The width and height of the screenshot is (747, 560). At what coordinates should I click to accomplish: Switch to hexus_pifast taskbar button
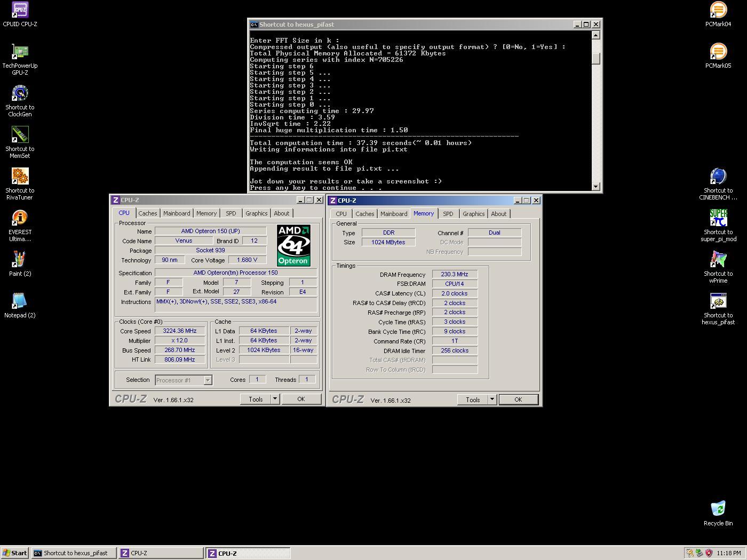(x=73, y=553)
